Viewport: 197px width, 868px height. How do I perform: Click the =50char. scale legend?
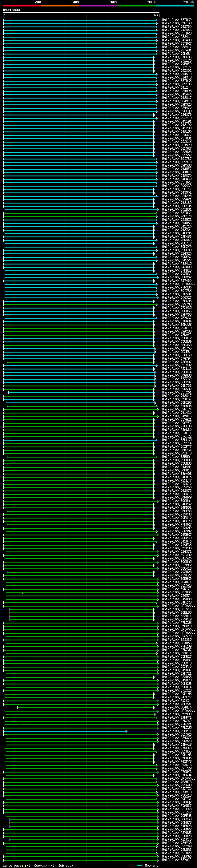(x=147, y=865)
